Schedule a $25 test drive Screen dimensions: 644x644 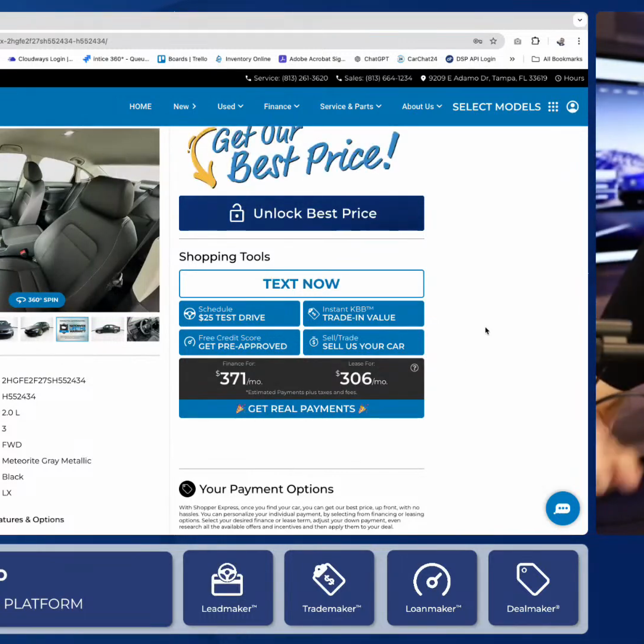(239, 313)
